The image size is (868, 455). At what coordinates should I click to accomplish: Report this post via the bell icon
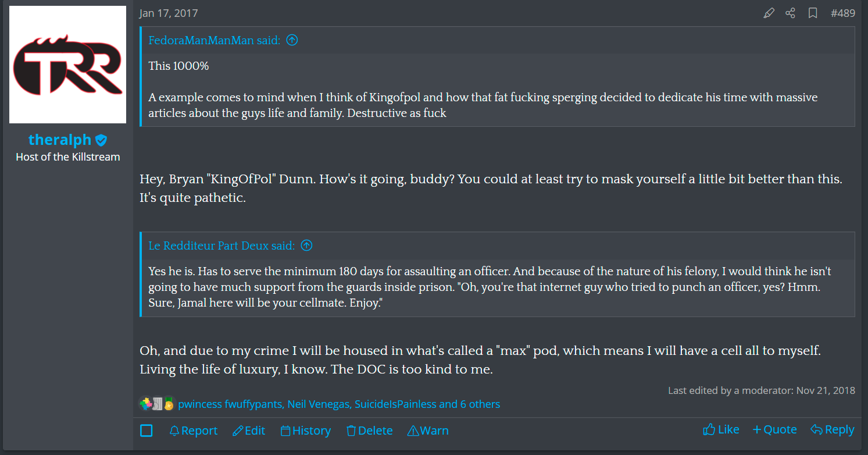pyautogui.click(x=194, y=431)
